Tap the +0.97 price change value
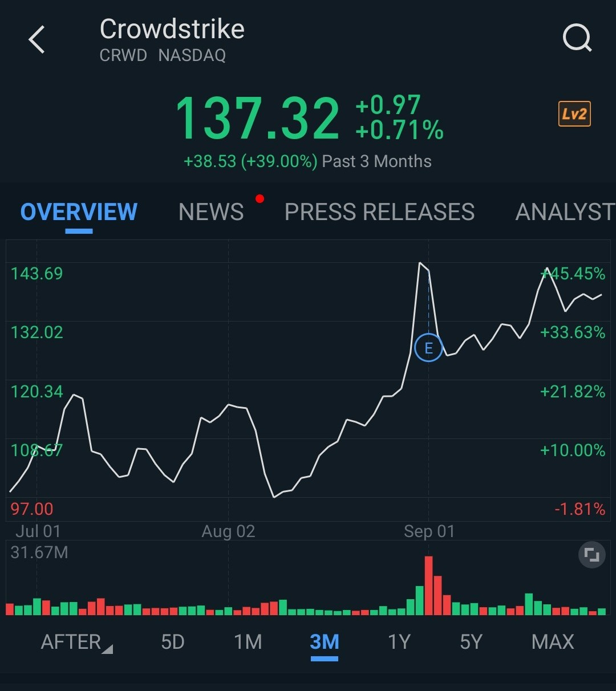 click(x=388, y=105)
